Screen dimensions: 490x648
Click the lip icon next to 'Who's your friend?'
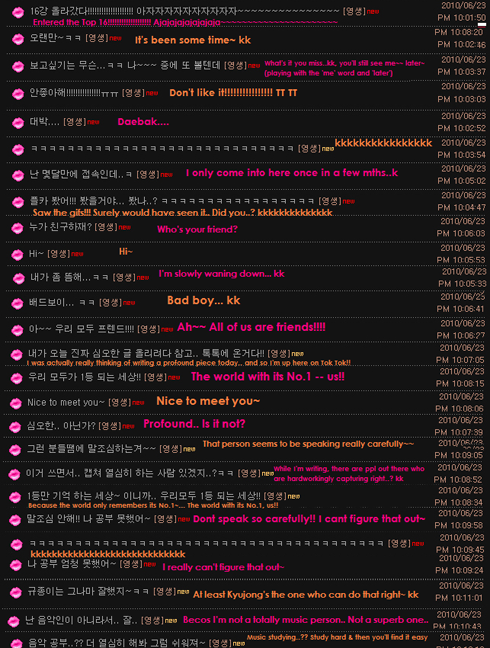[17, 228]
